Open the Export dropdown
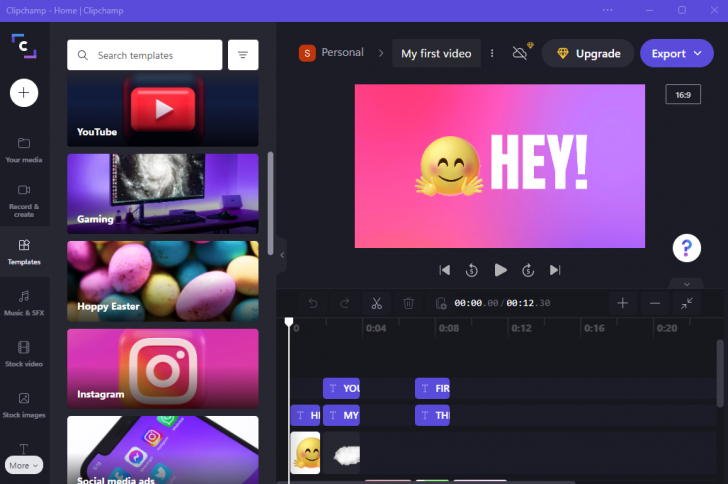The image size is (728, 484). click(676, 53)
